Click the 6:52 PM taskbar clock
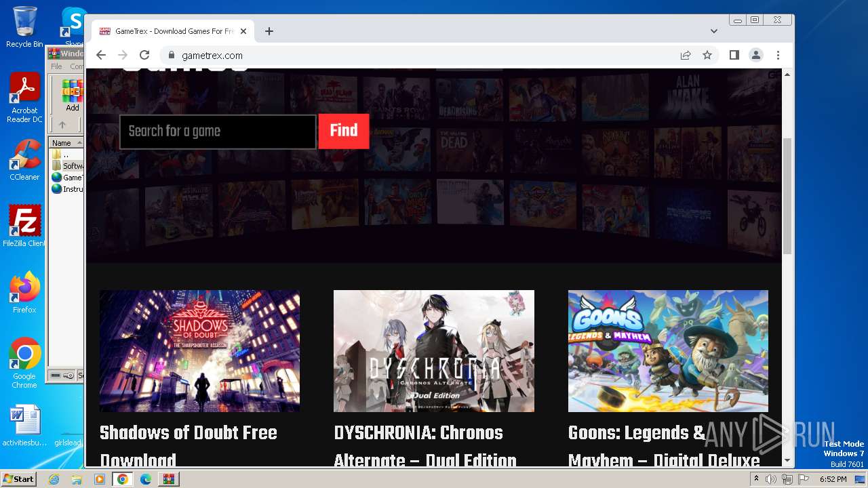Image resolution: width=868 pixels, height=488 pixels. click(x=833, y=479)
